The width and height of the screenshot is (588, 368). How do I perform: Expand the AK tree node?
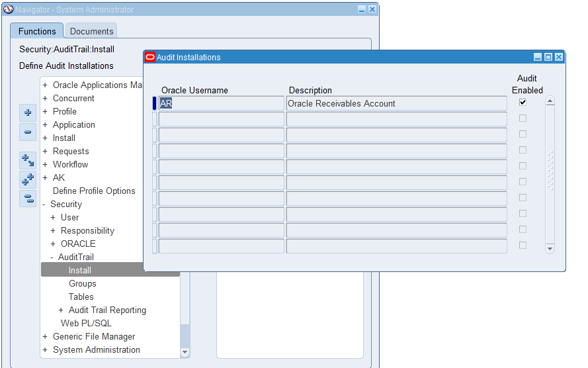click(45, 177)
